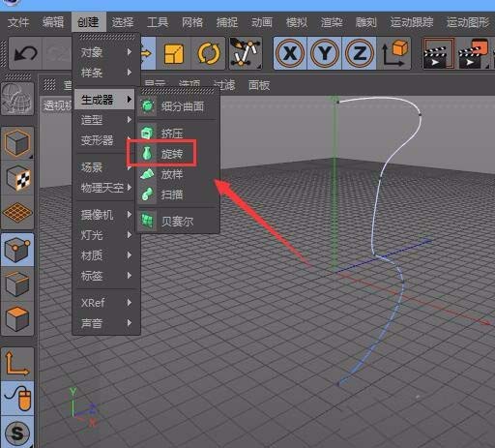This screenshot has height=448, width=495.
Task: Select the Rotate tool icon
Action: point(209,53)
